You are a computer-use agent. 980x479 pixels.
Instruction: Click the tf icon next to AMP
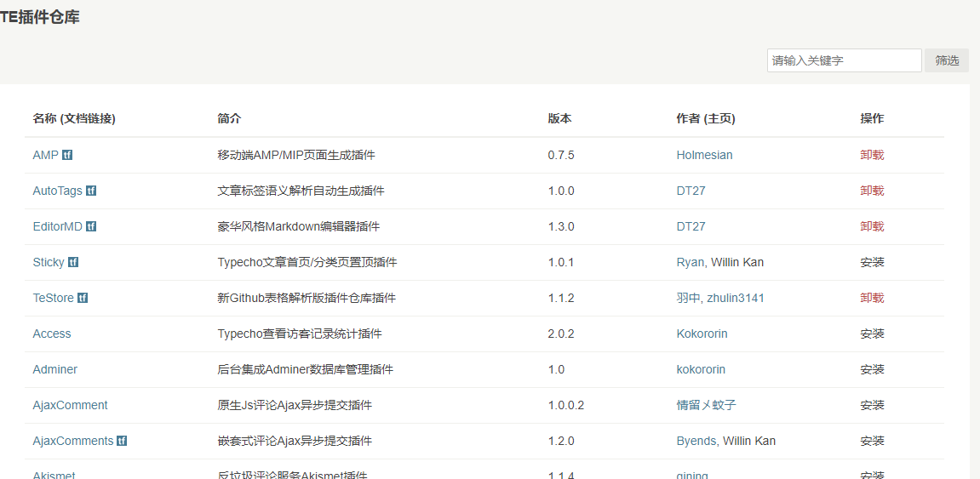67,156
